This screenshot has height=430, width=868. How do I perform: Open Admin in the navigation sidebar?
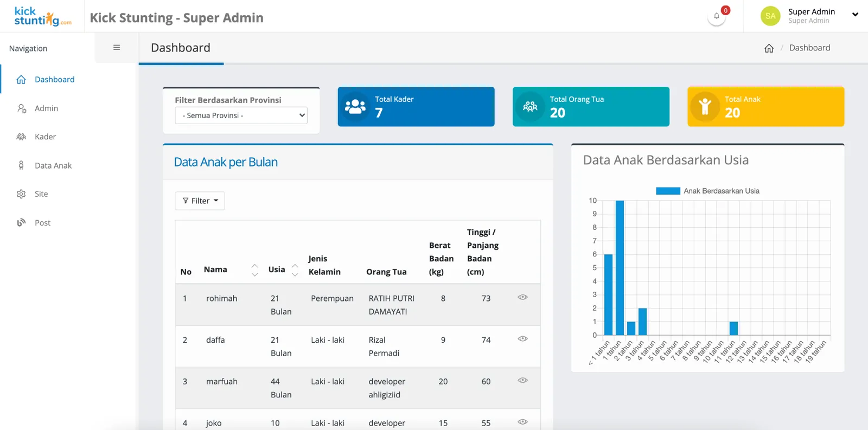[47, 108]
